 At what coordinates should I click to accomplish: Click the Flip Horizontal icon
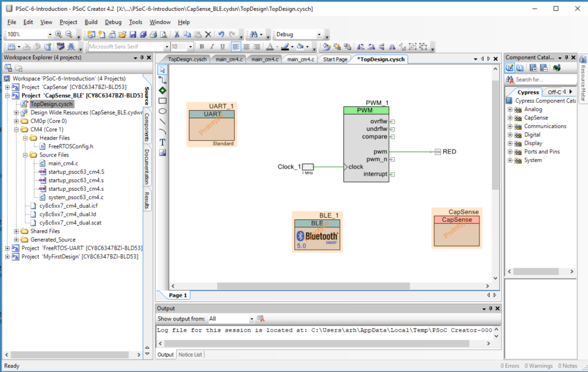click(392, 46)
